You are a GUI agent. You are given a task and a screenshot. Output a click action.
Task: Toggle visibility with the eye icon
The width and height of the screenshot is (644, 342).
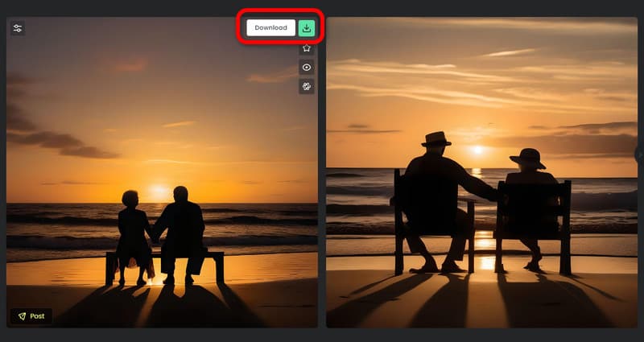click(x=307, y=68)
